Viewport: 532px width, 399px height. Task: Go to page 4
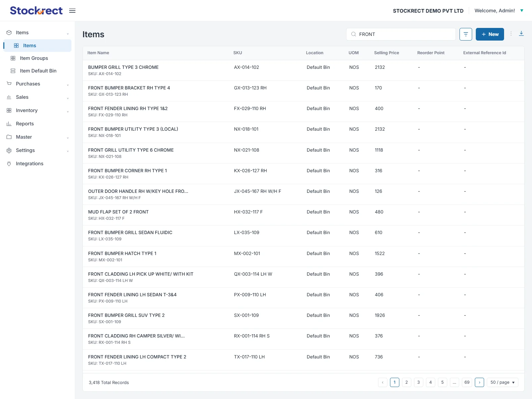[x=431, y=382]
